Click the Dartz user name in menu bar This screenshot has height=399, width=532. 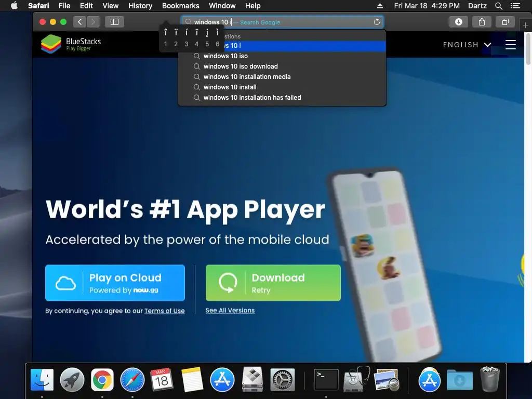(x=477, y=6)
